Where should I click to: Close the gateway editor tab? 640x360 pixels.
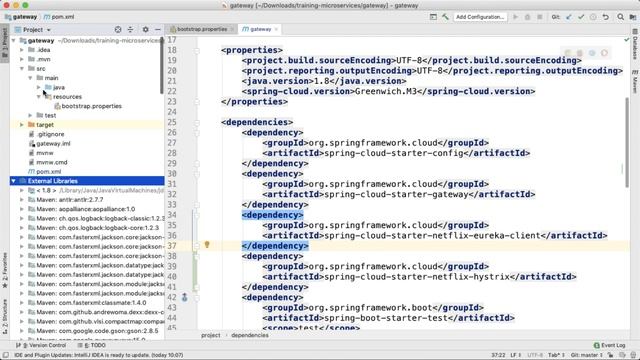276,29
